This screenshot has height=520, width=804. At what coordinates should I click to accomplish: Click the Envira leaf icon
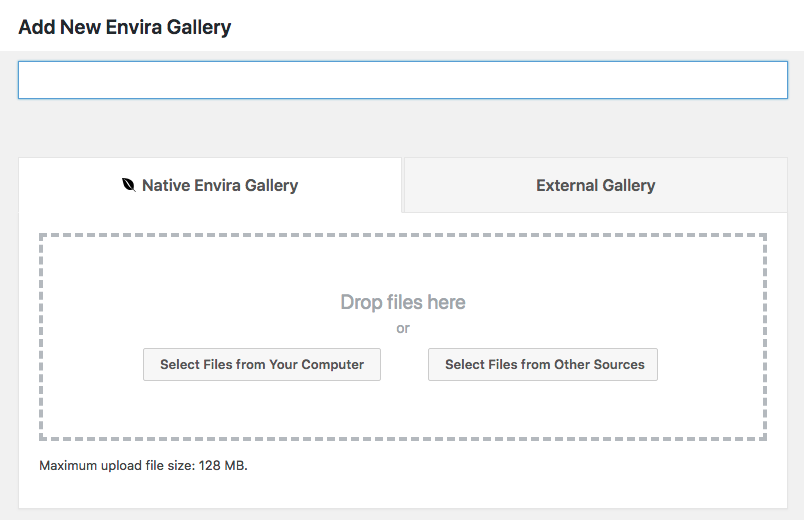(x=129, y=185)
